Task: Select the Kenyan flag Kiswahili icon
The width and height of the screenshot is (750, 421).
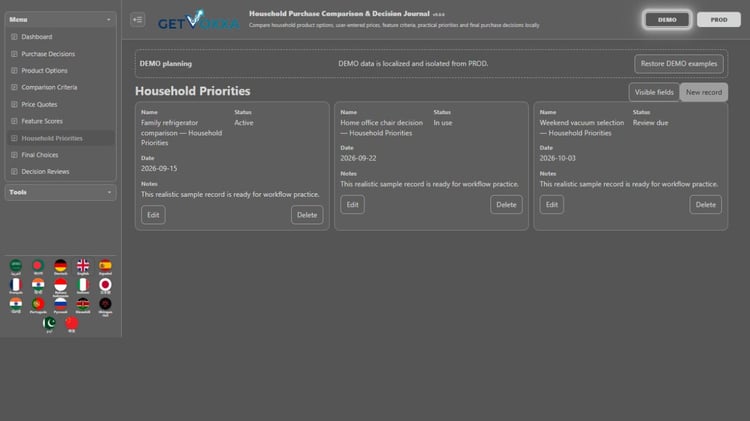Action: 83,305
